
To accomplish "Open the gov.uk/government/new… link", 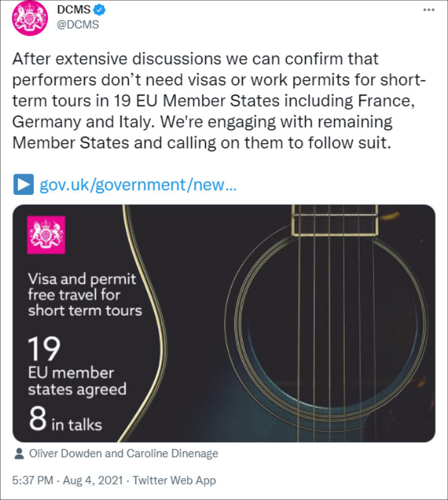I will [138, 185].
